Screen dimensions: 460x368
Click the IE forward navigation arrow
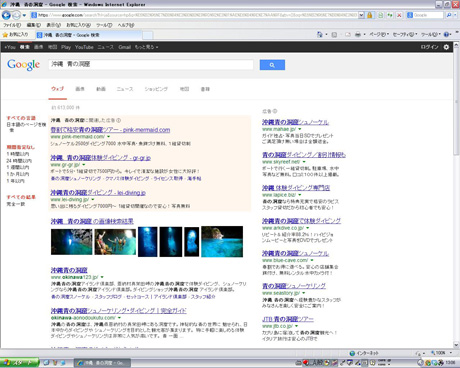coord(16,15)
